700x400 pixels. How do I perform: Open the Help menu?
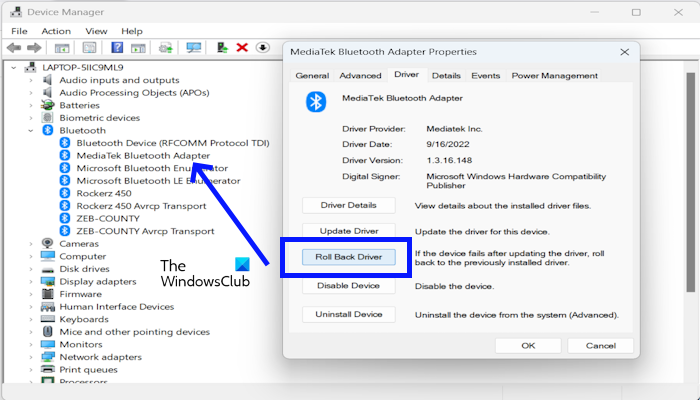pyautogui.click(x=132, y=31)
